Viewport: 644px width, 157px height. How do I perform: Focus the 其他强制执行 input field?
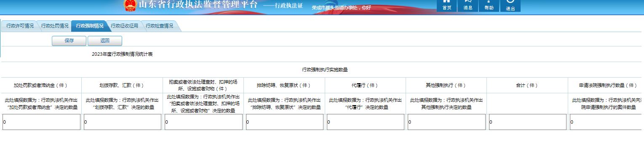coord(446,122)
